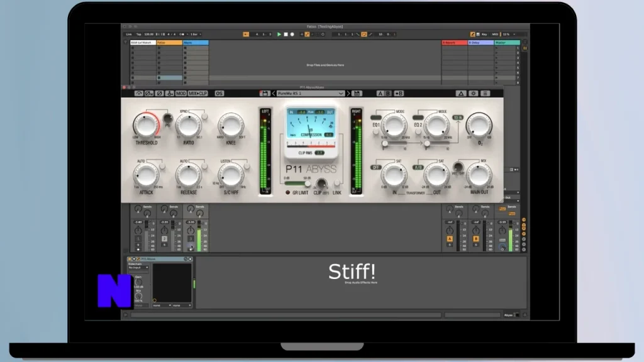The width and height of the screenshot is (644, 362).
Task: Toggle the Link button in Ableton's top bar
Action: tap(129, 35)
